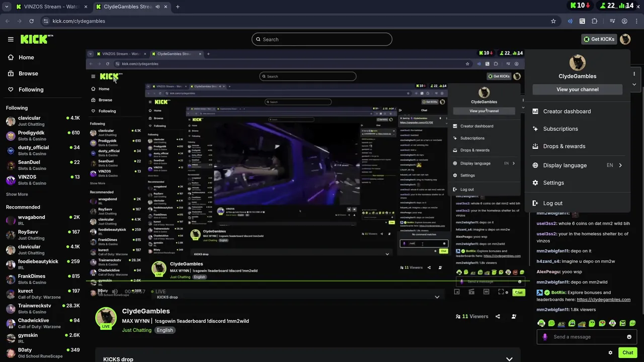The image size is (644, 362).
Task: Click the BotRix moderator hammer badge
Action: 540,293
